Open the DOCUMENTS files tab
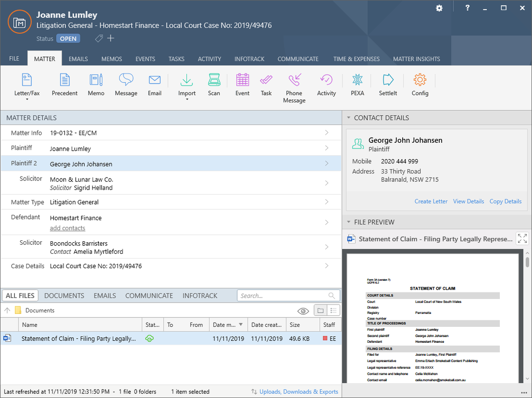Viewport: 532px width, 398px height. click(64, 295)
